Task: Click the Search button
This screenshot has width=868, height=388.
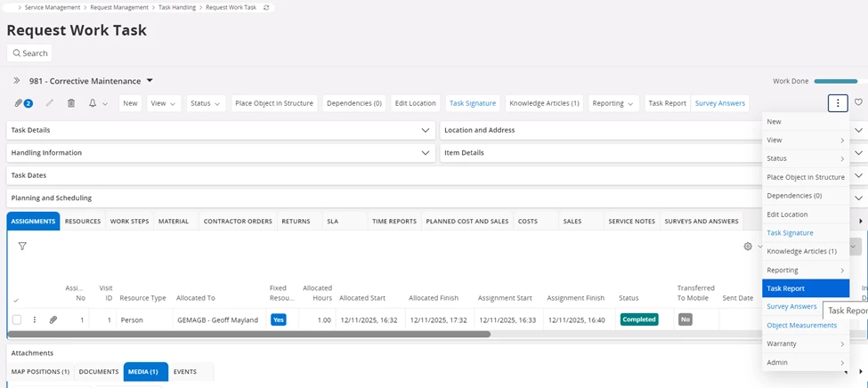Action: [x=30, y=53]
